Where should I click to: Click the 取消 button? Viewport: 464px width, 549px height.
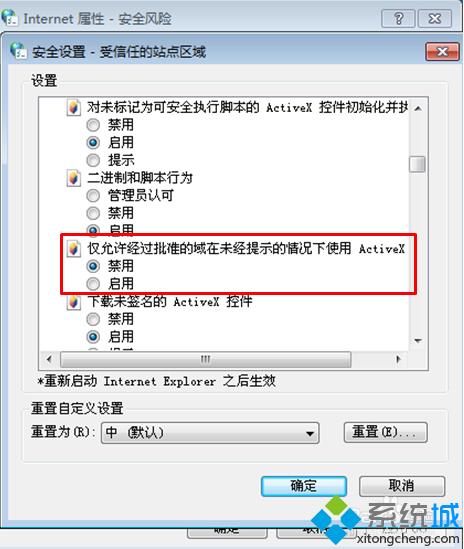[402, 486]
